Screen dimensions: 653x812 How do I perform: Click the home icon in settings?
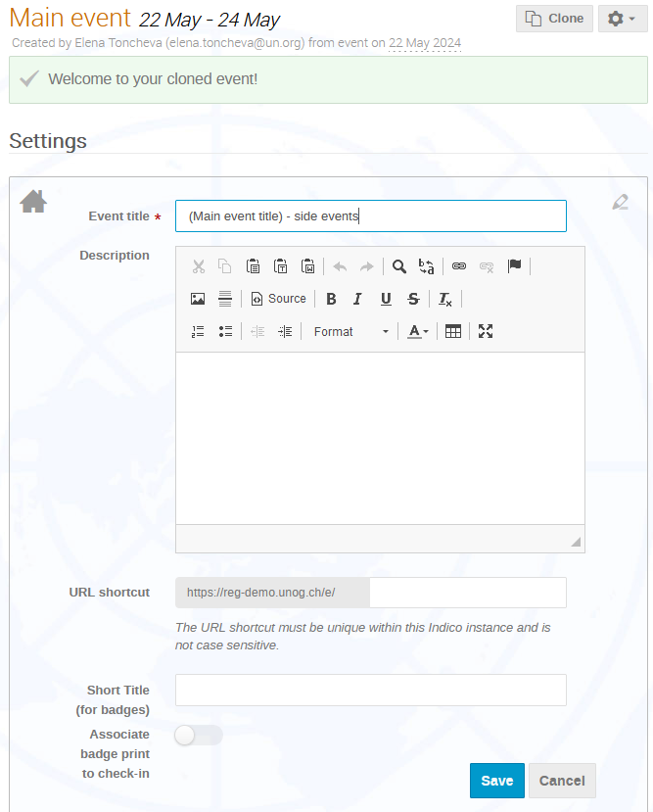(x=33, y=201)
